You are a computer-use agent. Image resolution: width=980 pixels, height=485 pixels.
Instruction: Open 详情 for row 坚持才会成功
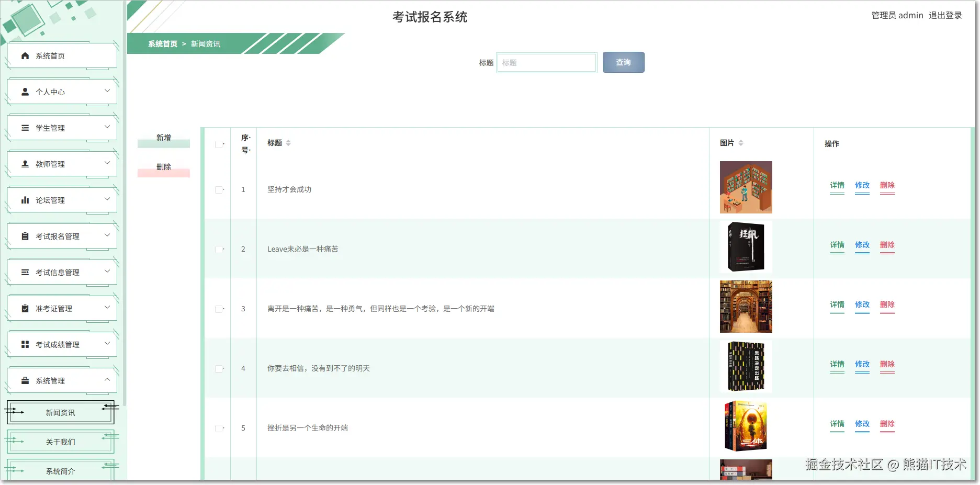click(x=837, y=186)
